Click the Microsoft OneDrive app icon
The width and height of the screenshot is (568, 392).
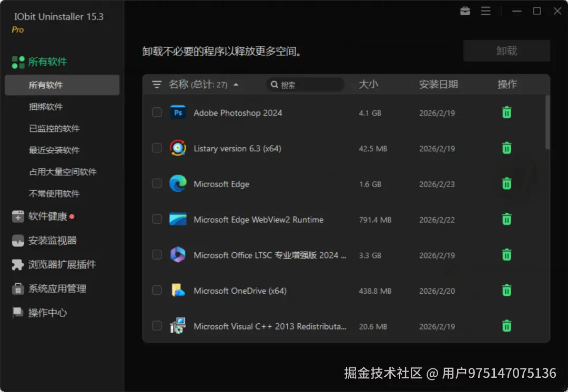pos(178,290)
